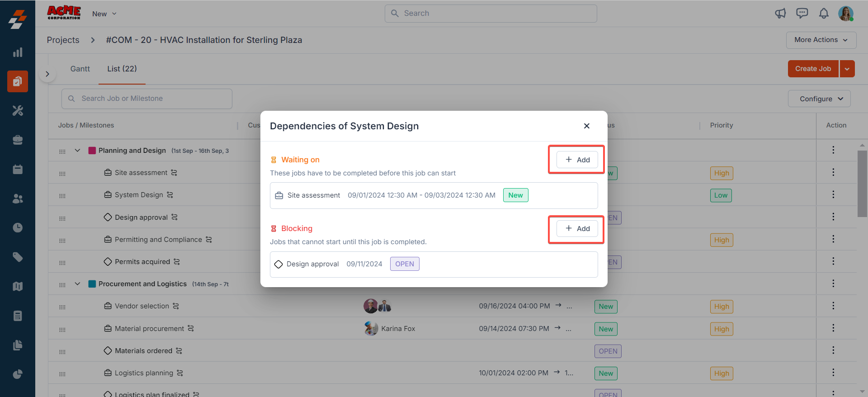
Task: Close the Dependencies of System Design dialog
Action: [586, 126]
